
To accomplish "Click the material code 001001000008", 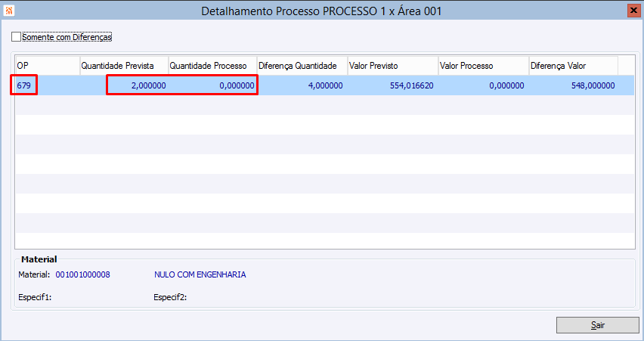I will 82,274.
